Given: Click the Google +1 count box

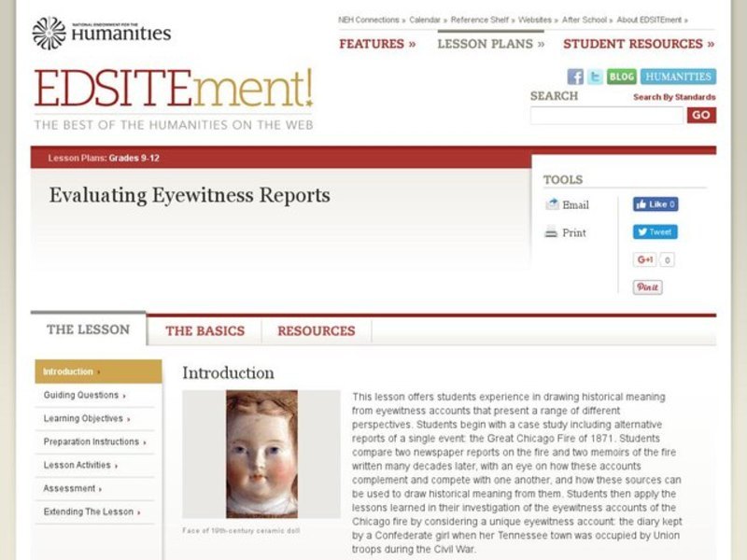Looking at the screenshot, I should 667,260.
